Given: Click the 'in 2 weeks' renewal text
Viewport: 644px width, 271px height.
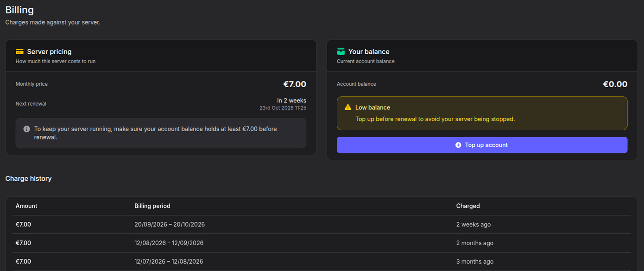Looking at the screenshot, I should (291, 101).
